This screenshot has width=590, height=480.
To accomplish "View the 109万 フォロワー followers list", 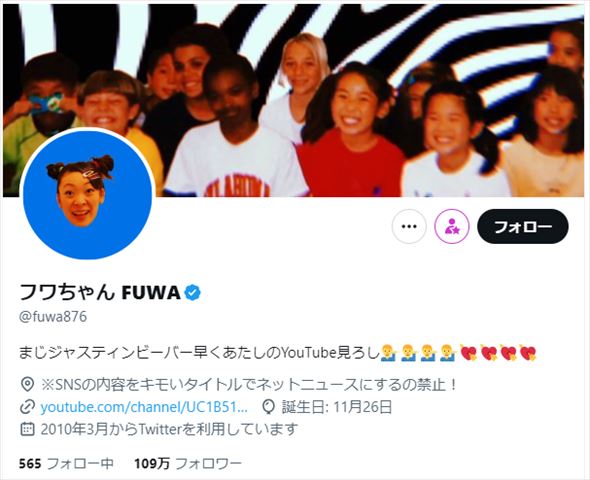I will [188, 463].
